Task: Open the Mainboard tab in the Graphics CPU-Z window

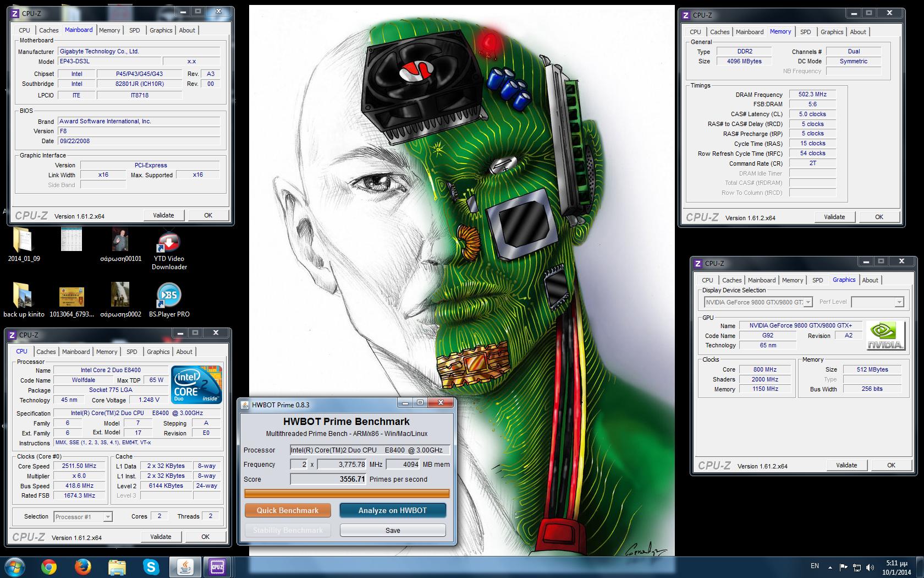Action: 762,280
